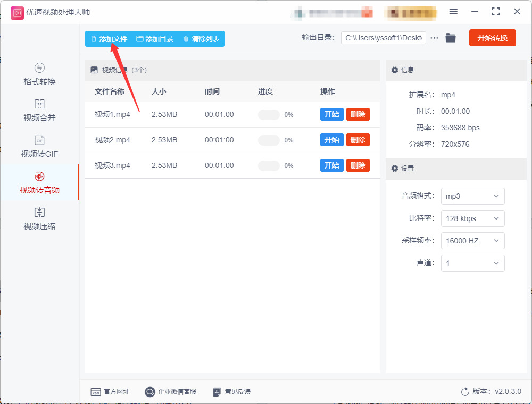Click the window fullscreen maximize icon
Screen dimensions: 532x404
(x=496, y=12)
